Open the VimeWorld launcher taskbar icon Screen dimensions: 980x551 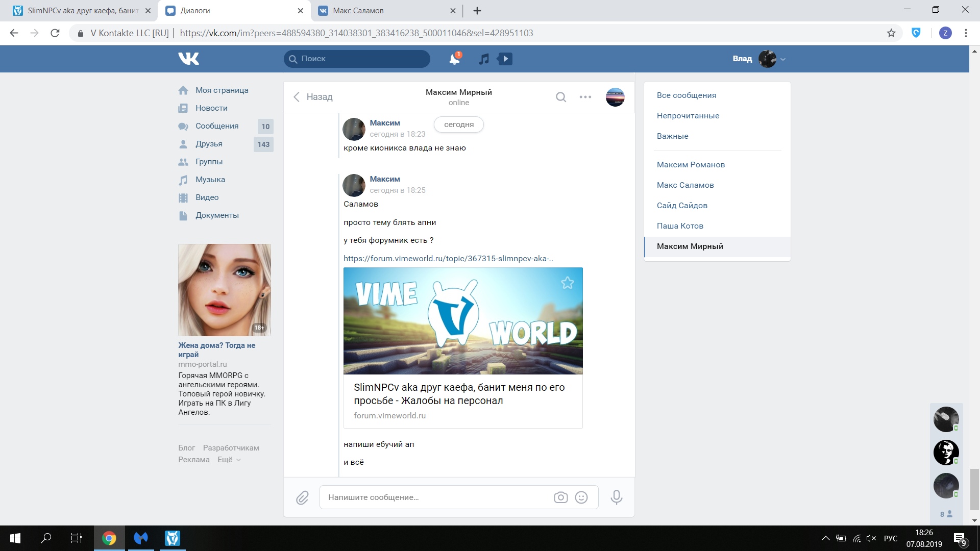(x=173, y=538)
